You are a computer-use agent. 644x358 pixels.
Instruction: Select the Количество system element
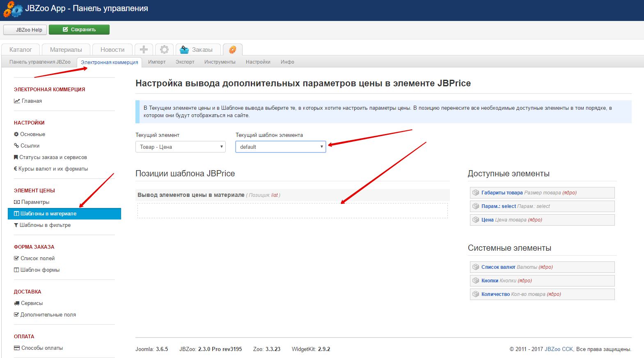542,294
